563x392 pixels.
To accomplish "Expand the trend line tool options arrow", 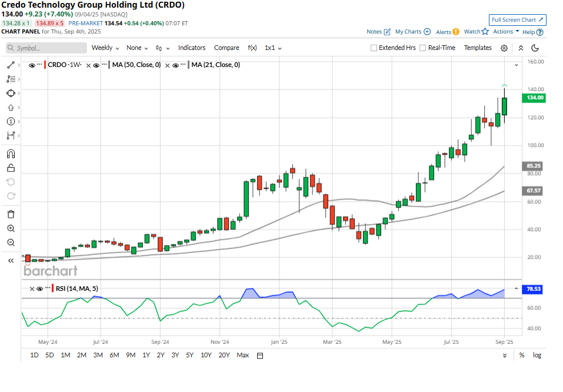I will coord(19,65).
